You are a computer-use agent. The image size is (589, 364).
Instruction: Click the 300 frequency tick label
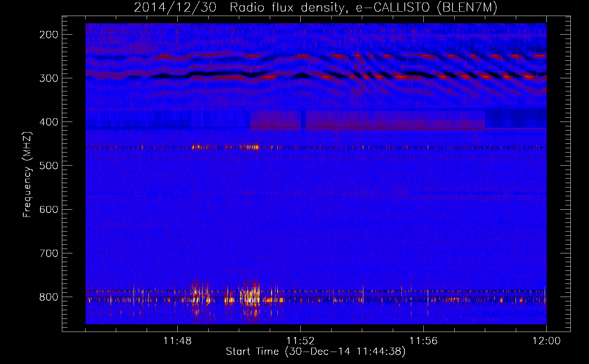(x=49, y=78)
